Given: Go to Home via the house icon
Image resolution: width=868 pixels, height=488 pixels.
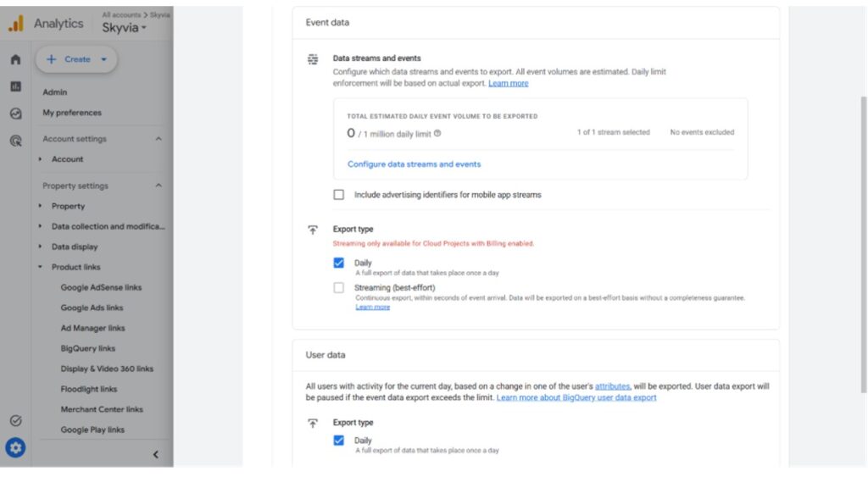Looking at the screenshot, I should click(x=15, y=59).
